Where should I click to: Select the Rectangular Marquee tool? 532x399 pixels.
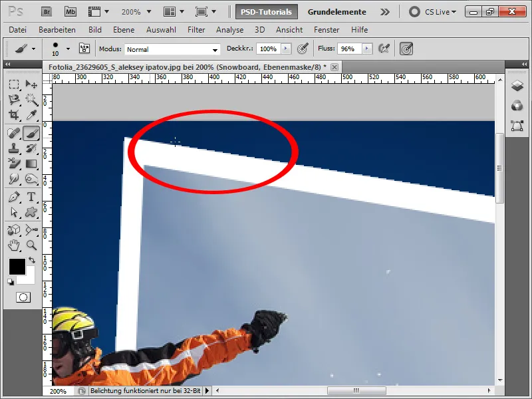[14, 84]
